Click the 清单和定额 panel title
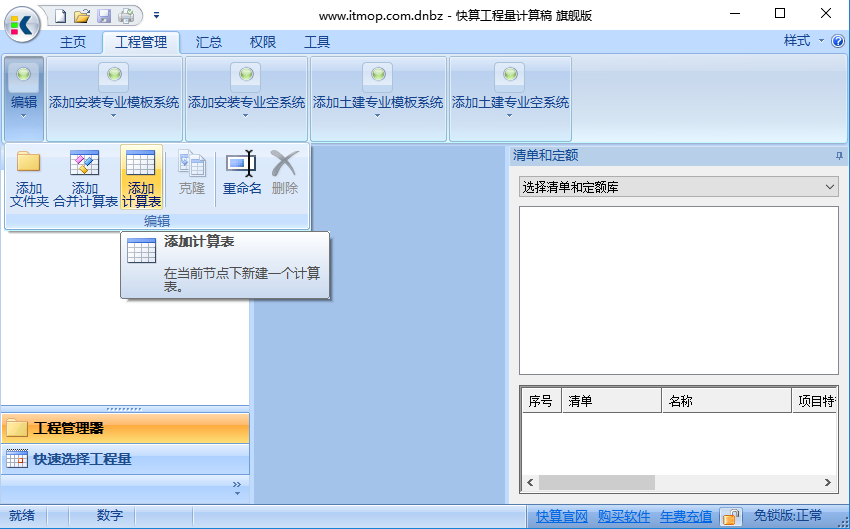This screenshot has height=529, width=850. pos(545,156)
